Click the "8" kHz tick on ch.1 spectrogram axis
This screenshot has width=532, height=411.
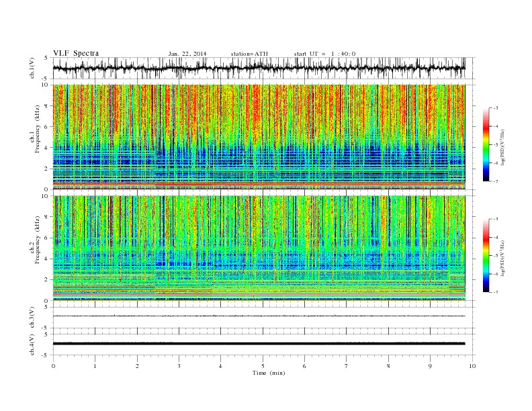(47, 106)
